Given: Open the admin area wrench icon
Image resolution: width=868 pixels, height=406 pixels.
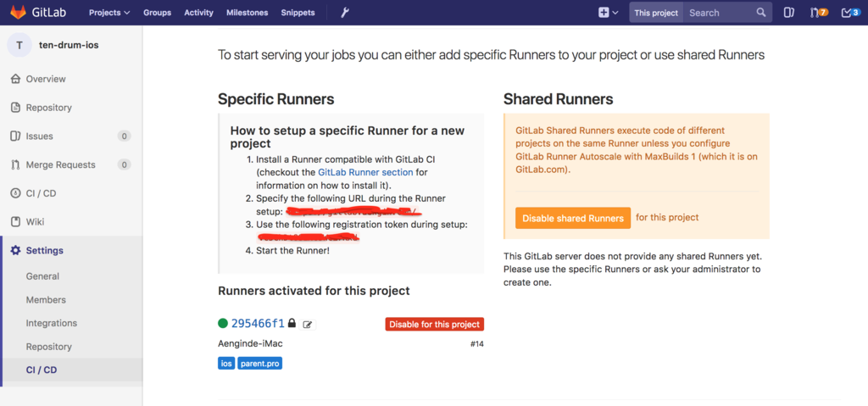Looking at the screenshot, I should click(344, 12).
